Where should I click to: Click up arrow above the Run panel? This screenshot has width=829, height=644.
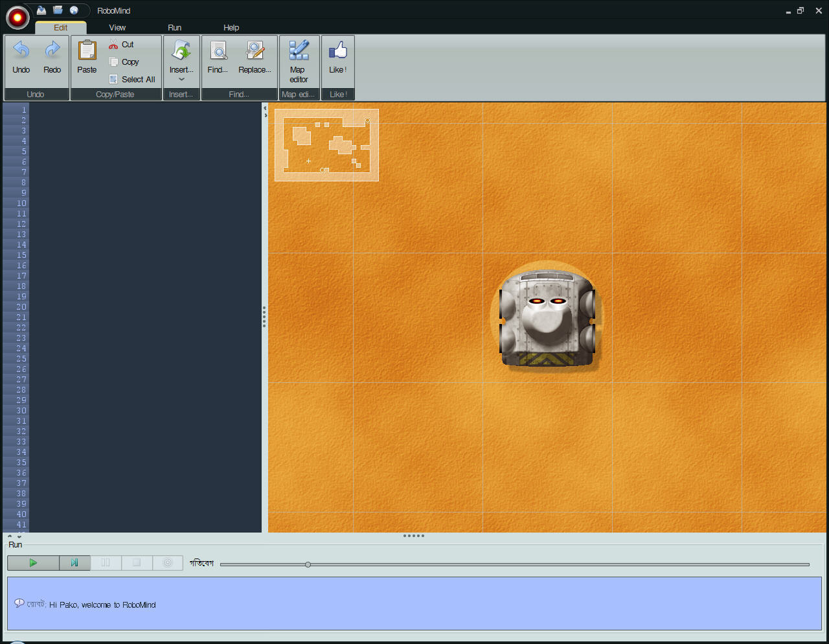(x=10, y=536)
